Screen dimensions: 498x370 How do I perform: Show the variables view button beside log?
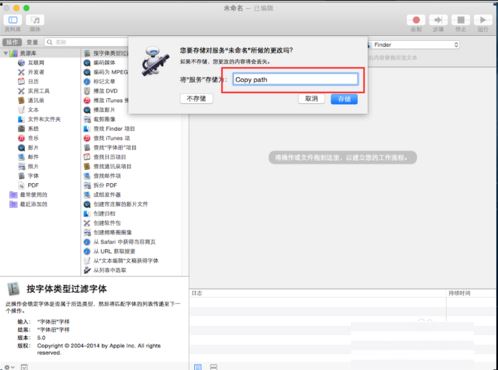[213, 367]
